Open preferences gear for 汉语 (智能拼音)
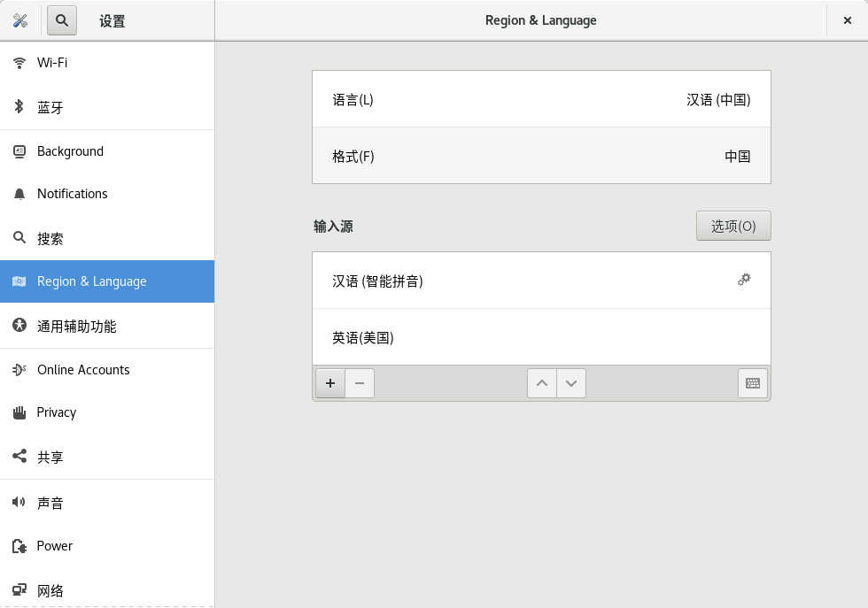Viewport: 868px width, 608px height. pos(744,280)
